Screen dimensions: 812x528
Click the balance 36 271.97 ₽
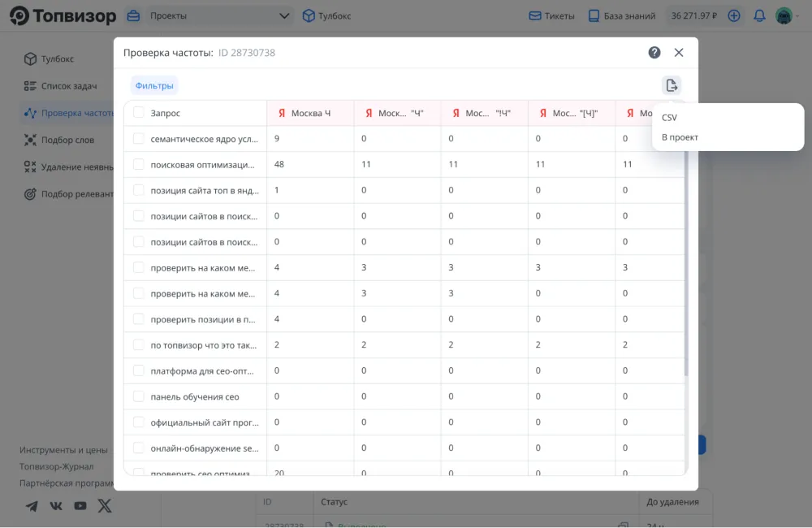694,15
